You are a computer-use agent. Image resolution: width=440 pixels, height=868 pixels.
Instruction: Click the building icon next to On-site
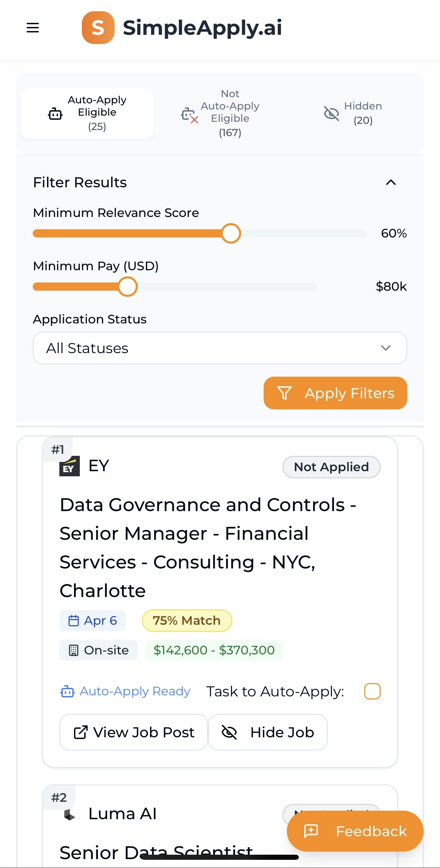74,650
